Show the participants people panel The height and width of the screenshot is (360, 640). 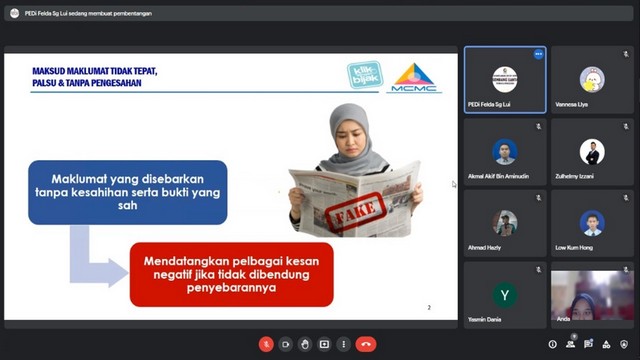pyautogui.click(x=571, y=344)
